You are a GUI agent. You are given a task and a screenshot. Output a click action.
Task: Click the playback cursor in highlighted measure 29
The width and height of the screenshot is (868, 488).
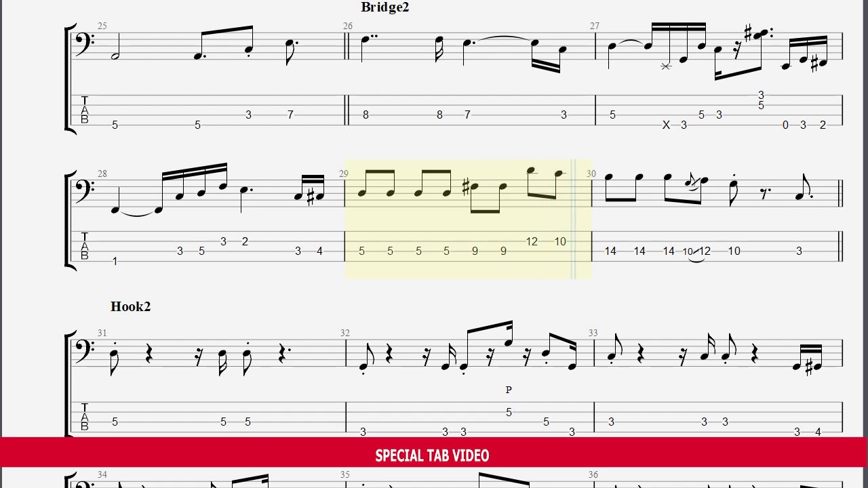click(x=573, y=219)
